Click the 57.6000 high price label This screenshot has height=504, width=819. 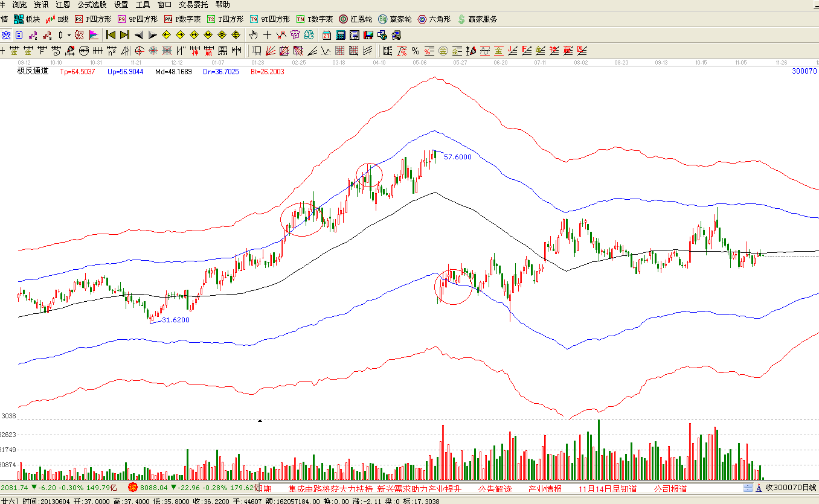click(457, 157)
